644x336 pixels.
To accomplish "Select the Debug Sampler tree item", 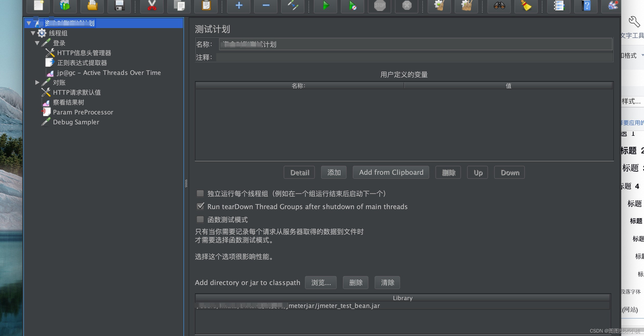I will pyautogui.click(x=76, y=122).
